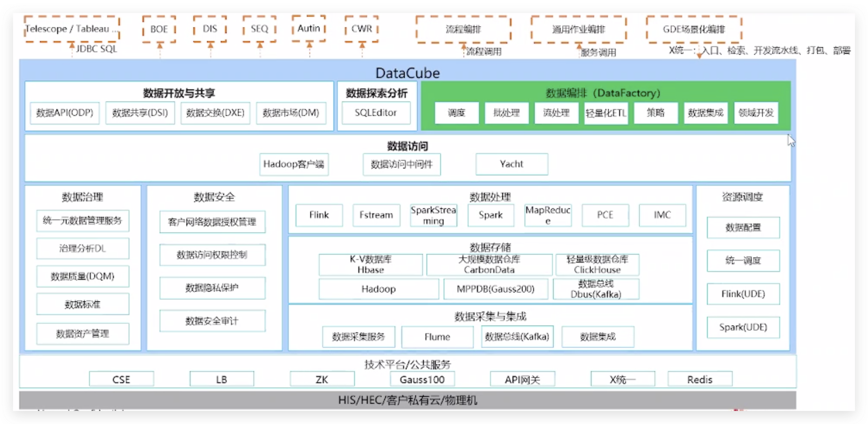Click the Flume collection box
This screenshot has width=868, height=424.
(437, 337)
